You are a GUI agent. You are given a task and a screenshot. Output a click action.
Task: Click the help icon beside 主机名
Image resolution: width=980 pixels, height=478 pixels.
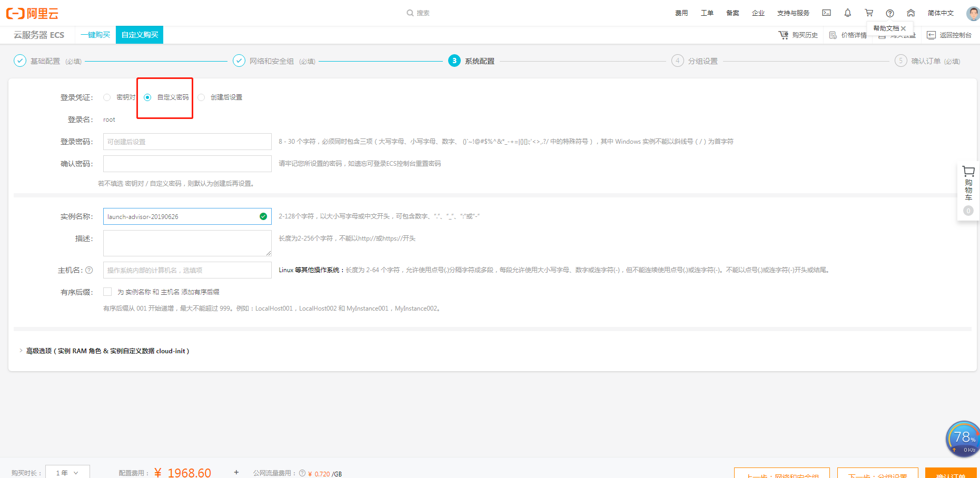pyautogui.click(x=89, y=270)
